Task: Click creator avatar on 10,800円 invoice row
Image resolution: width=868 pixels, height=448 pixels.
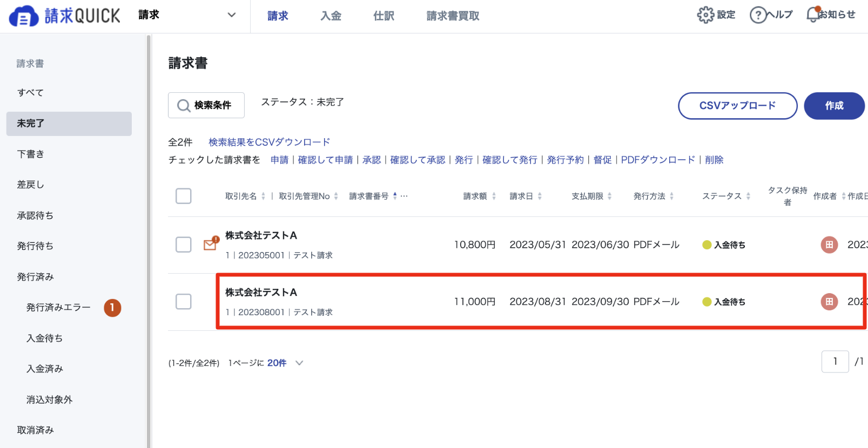Action: point(829,245)
